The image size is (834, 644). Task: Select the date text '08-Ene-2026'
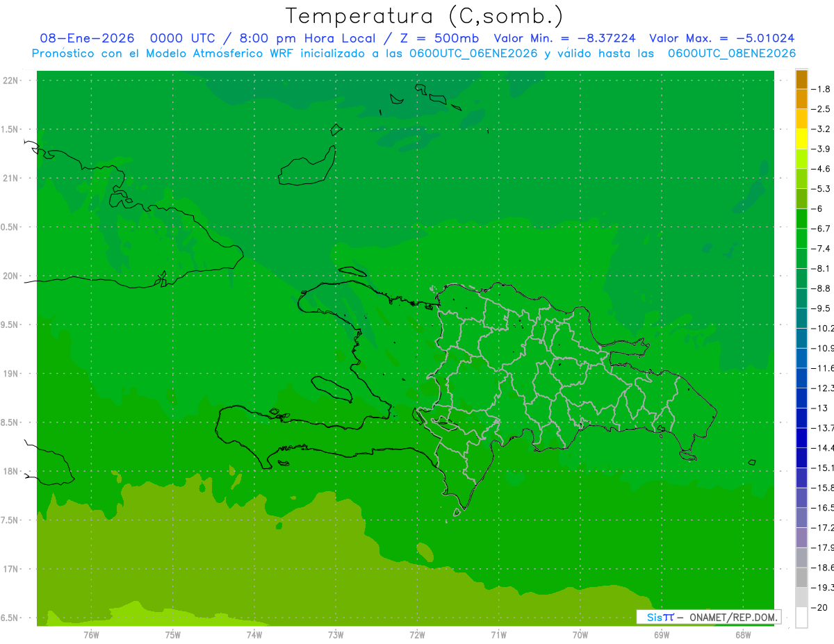87,38
